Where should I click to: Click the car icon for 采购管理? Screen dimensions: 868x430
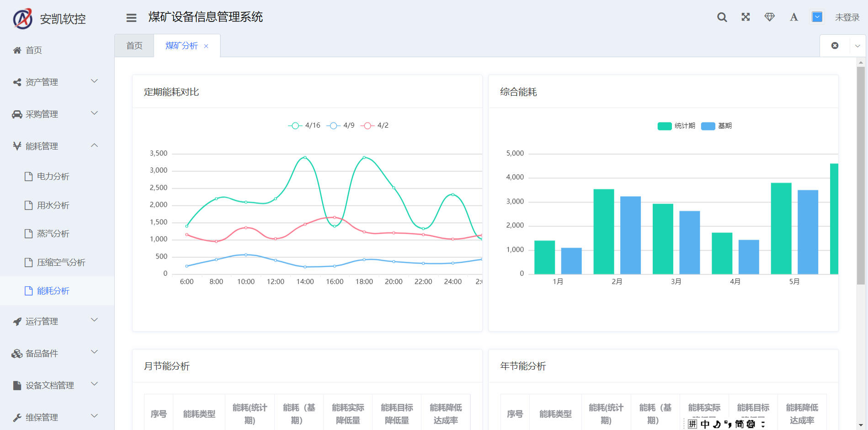[17, 114]
